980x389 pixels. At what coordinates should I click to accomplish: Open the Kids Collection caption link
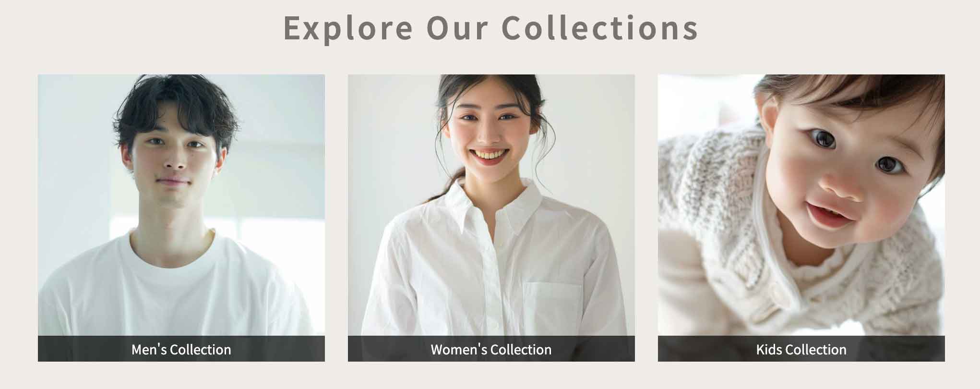[801, 349]
